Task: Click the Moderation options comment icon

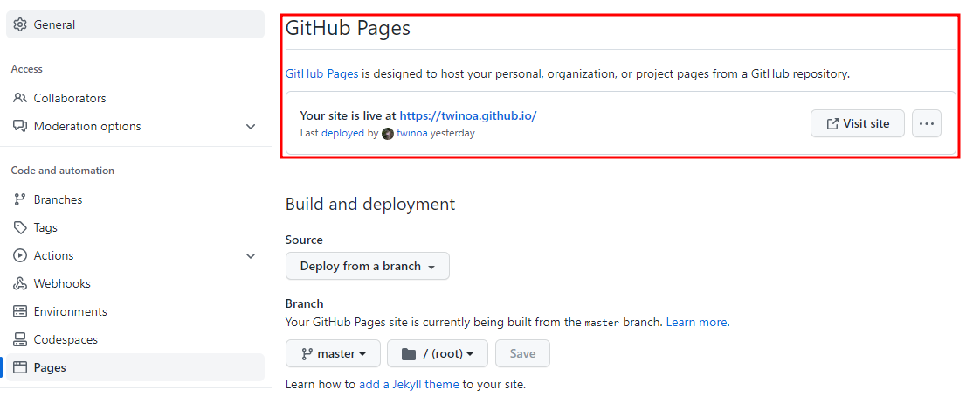Action: pyautogui.click(x=20, y=126)
